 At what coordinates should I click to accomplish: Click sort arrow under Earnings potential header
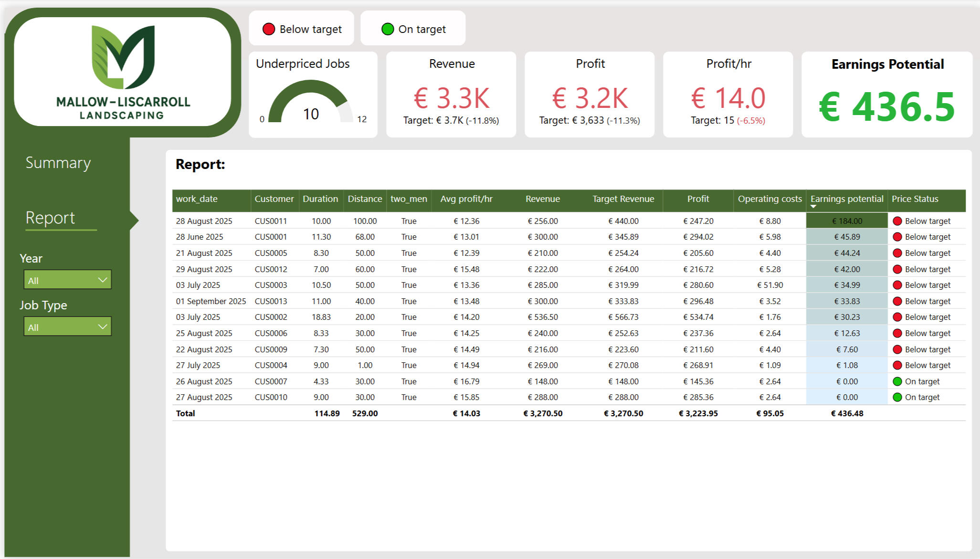click(x=813, y=207)
